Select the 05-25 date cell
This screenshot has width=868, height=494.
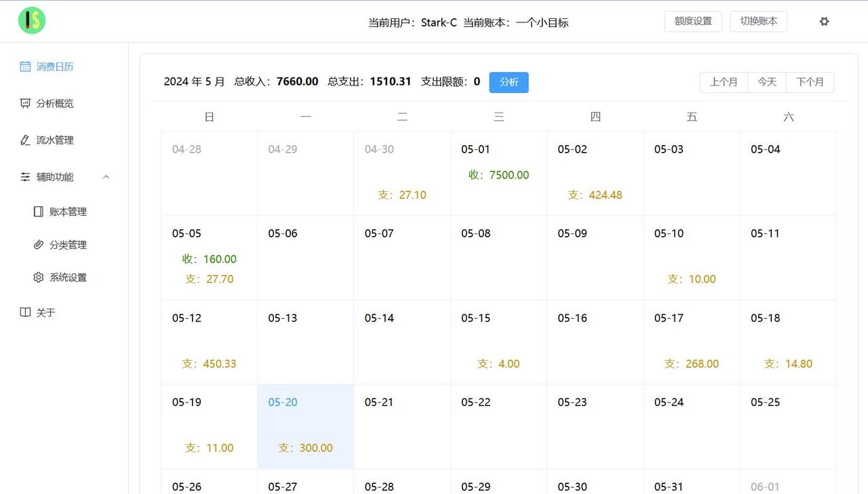[788, 427]
